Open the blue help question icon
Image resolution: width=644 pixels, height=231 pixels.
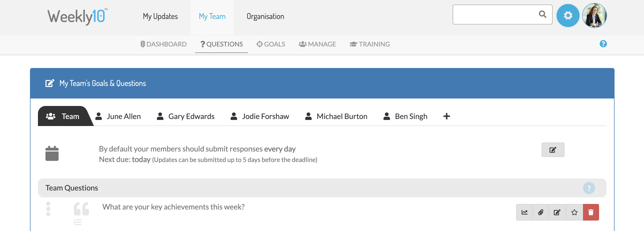click(603, 44)
